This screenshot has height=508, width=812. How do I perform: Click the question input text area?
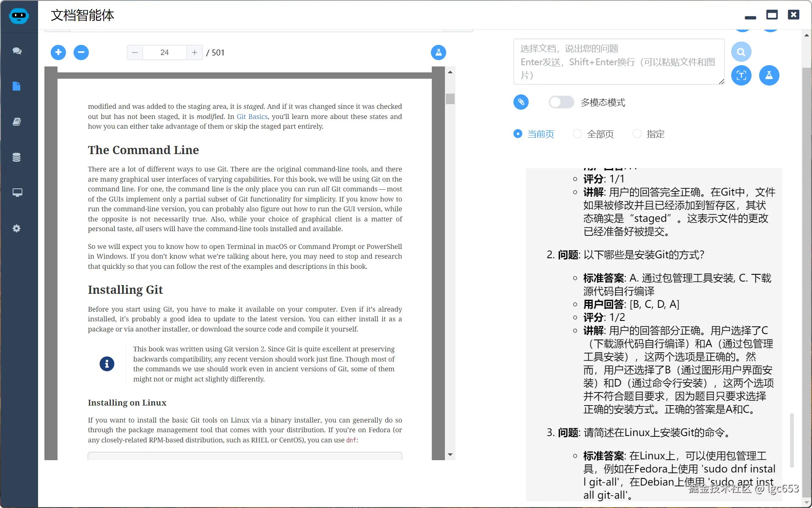tap(618, 62)
